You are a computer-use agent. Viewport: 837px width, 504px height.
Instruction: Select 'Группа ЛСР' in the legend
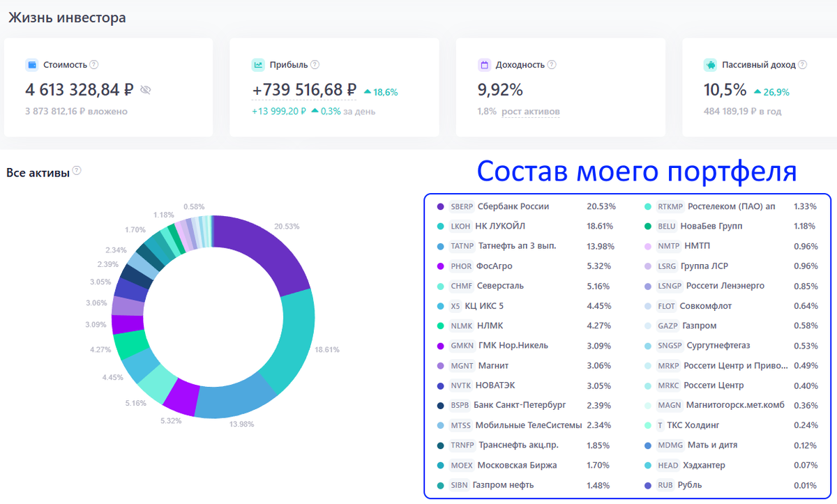[706, 266]
